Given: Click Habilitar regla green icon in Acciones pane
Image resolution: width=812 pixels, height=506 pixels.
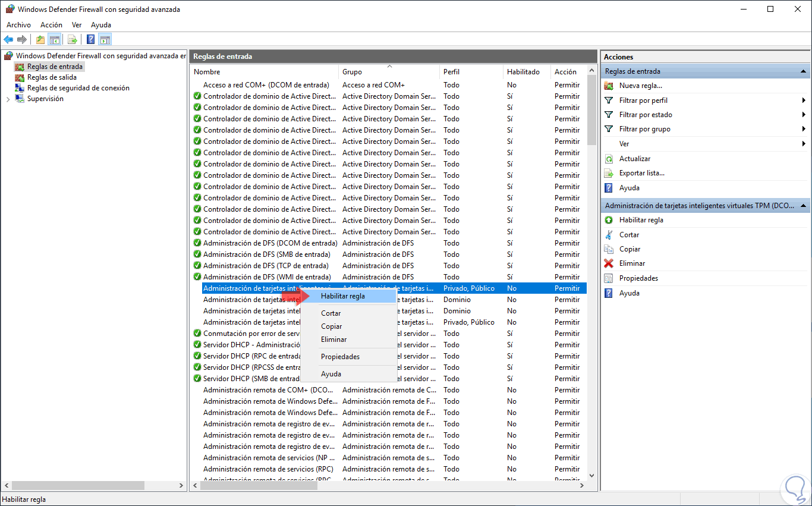Looking at the screenshot, I should click(x=609, y=220).
